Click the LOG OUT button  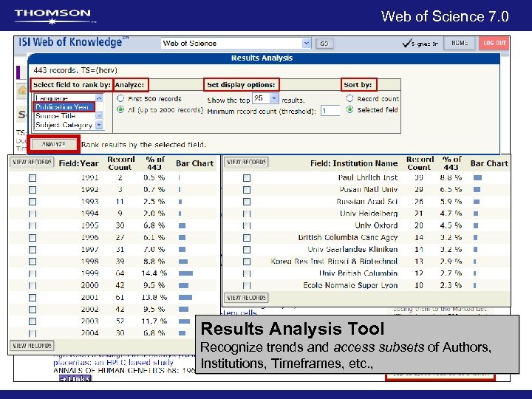[494, 43]
